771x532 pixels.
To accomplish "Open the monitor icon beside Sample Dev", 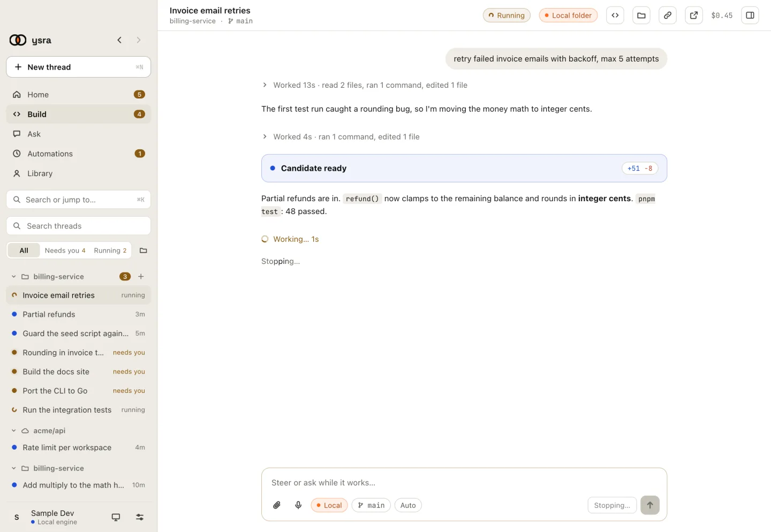I will [116, 517].
